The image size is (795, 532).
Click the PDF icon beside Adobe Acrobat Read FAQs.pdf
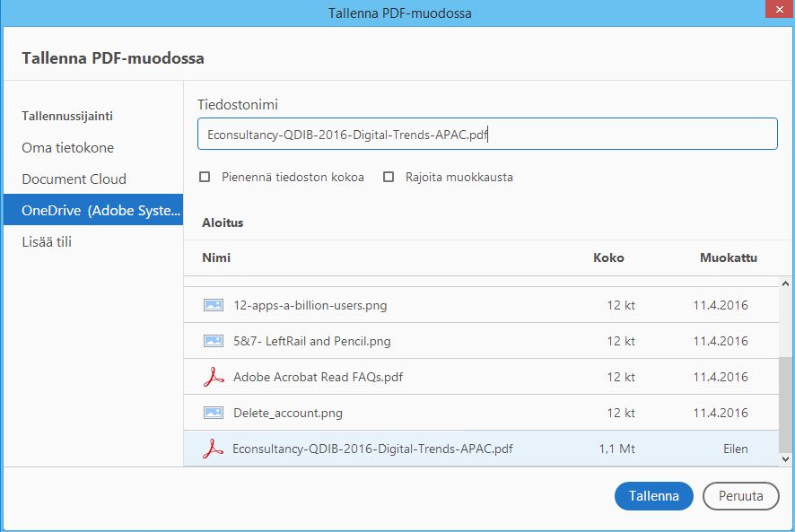213,377
